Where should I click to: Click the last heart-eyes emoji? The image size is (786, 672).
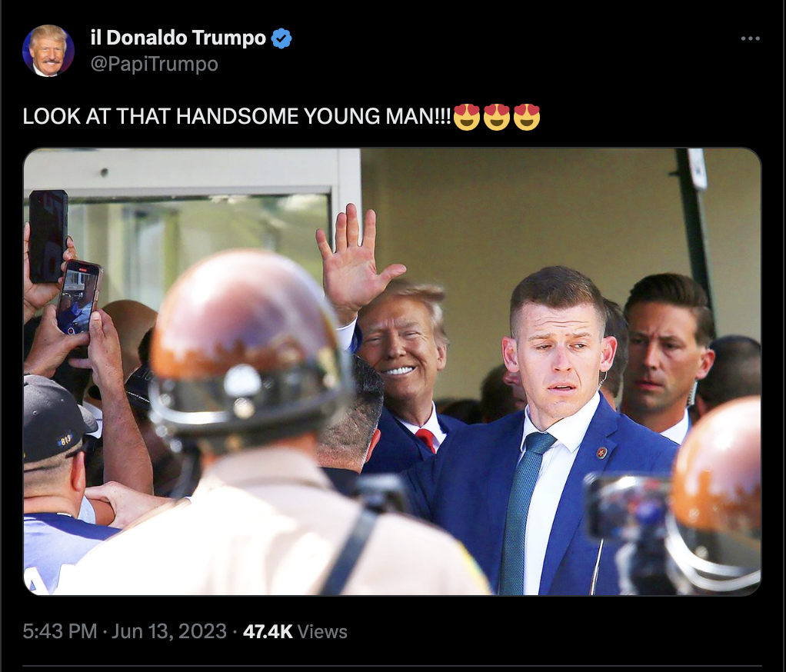[x=527, y=117]
